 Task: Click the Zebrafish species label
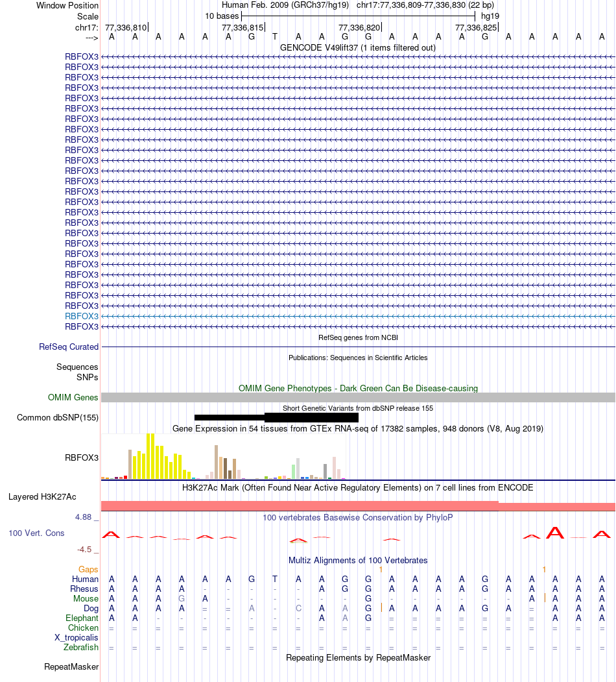(x=81, y=647)
